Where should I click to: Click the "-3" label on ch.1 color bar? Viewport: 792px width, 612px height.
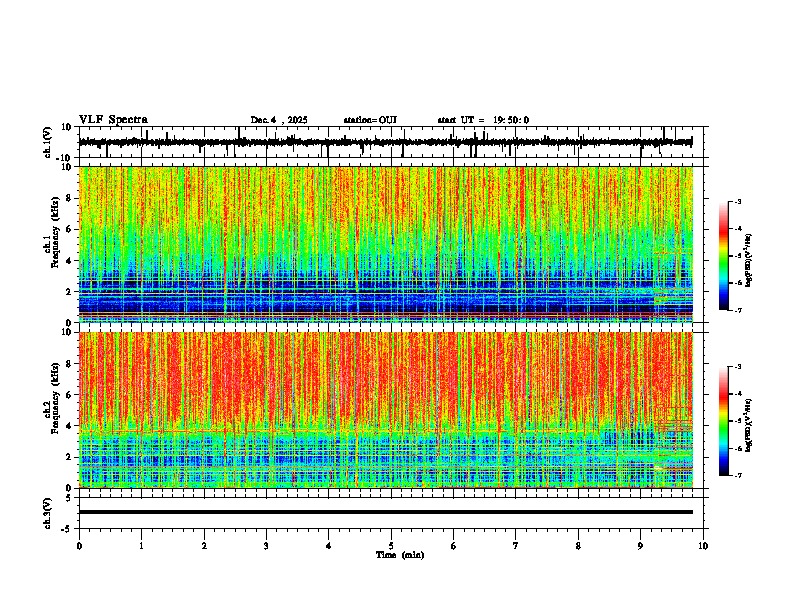click(737, 202)
